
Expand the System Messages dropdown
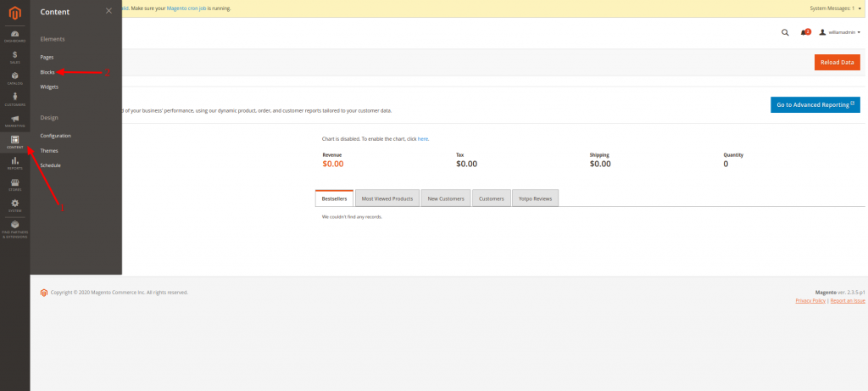tap(836, 8)
